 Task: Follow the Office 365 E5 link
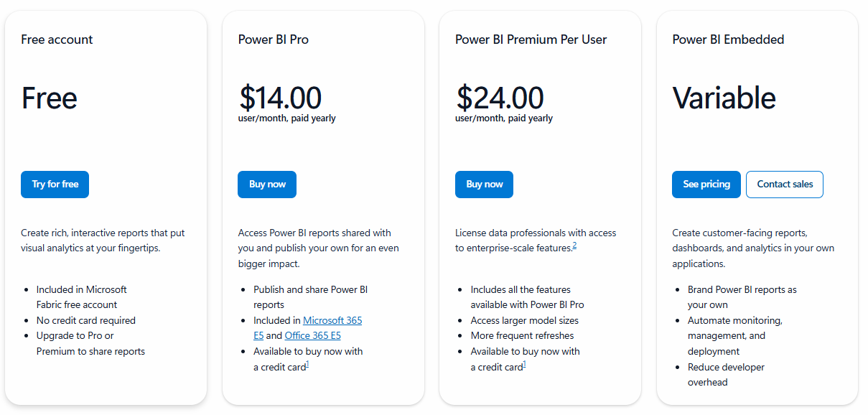[312, 336]
